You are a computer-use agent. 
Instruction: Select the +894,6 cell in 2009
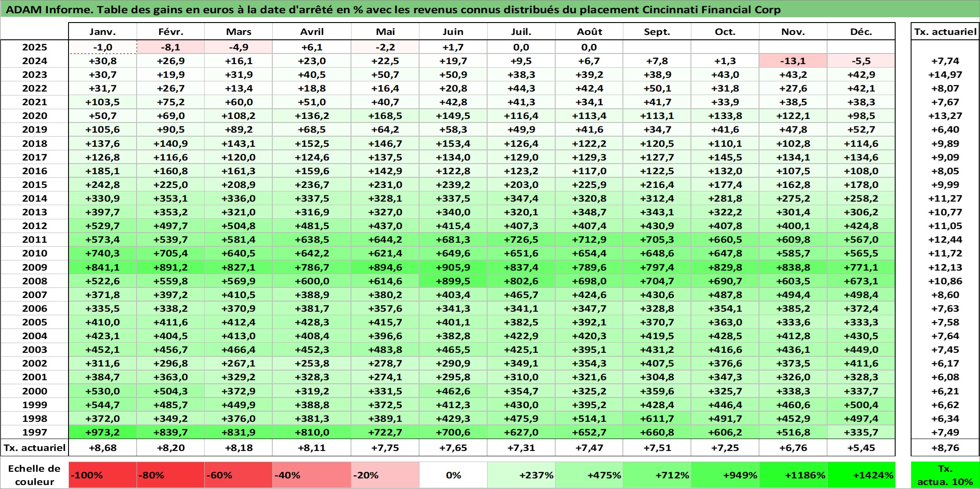pos(385,267)
